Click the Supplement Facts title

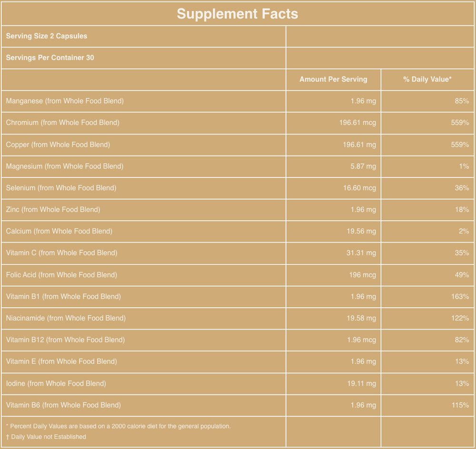click(238, 14)
